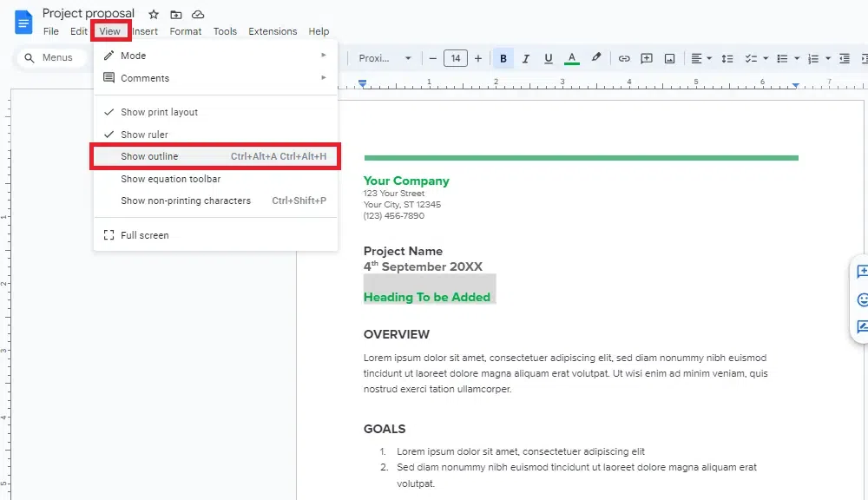Toggle Show print layout

(x=215, y=112)
